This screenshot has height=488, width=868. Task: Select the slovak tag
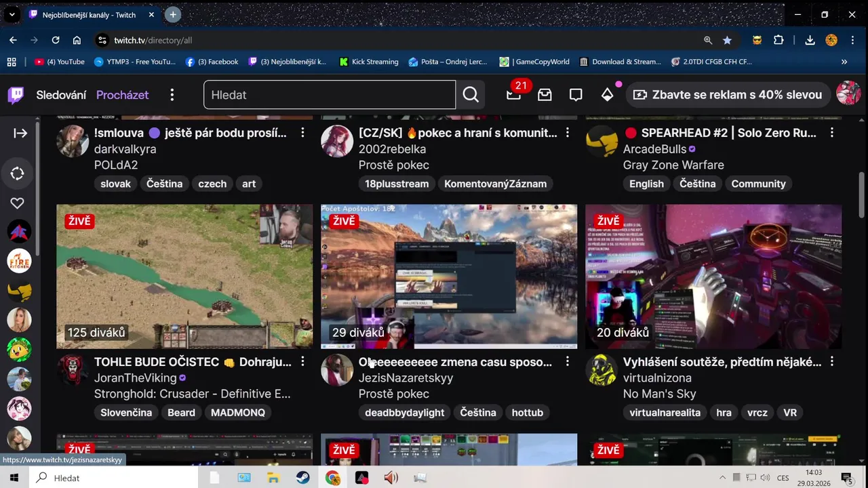click(x=115, y=184)
